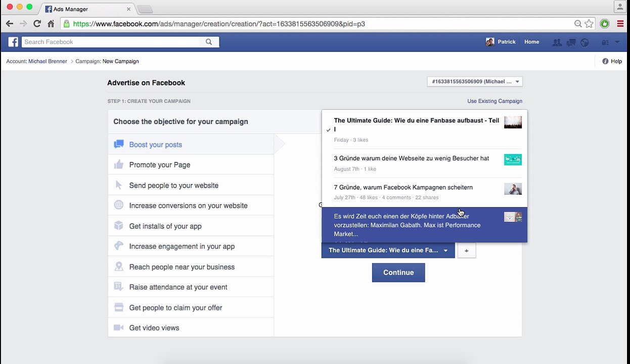Click the thumbs-up icon beside Promote your Page
The height and width of the screenshot is (364, 630).
119,164
